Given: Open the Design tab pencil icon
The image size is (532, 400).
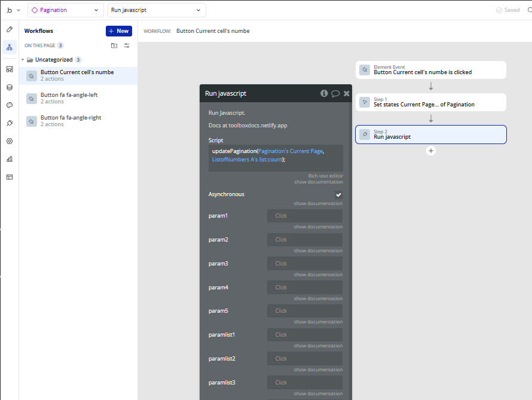Looking at the screenshot, I should [x=10, y=29].
